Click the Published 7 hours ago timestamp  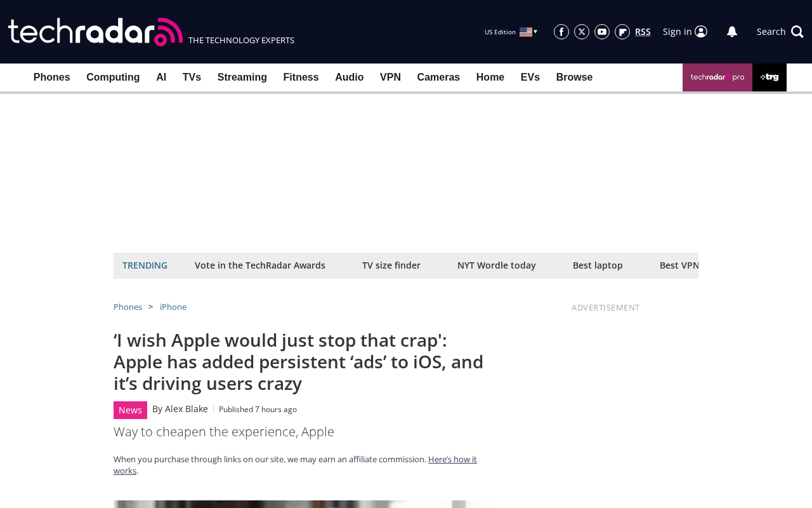(258, 410)
